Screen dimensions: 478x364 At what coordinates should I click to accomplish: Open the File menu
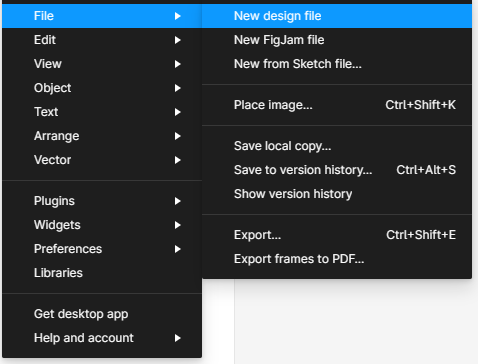pyautogui.click(x=102, y=16)
